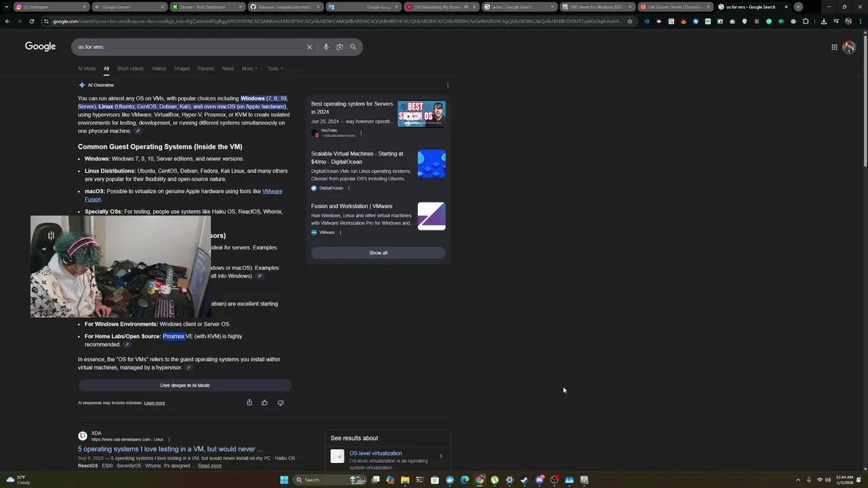
Task: Open options for DigitalOcean result card
Action: [349, 188]
